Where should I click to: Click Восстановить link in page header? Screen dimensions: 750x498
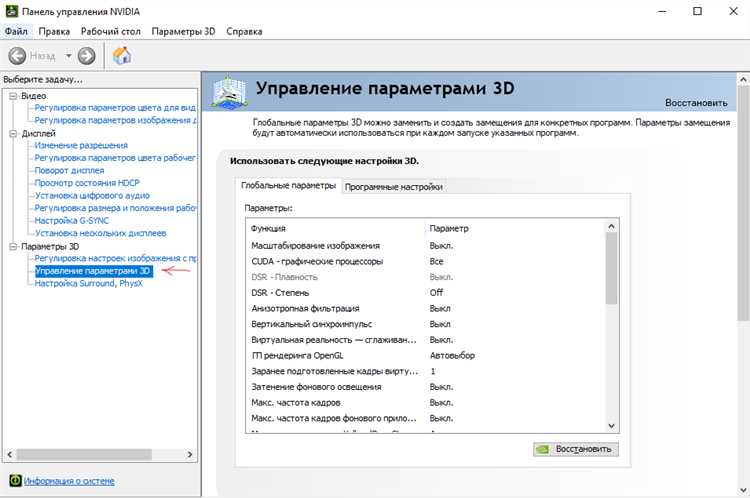pos(696,103)
